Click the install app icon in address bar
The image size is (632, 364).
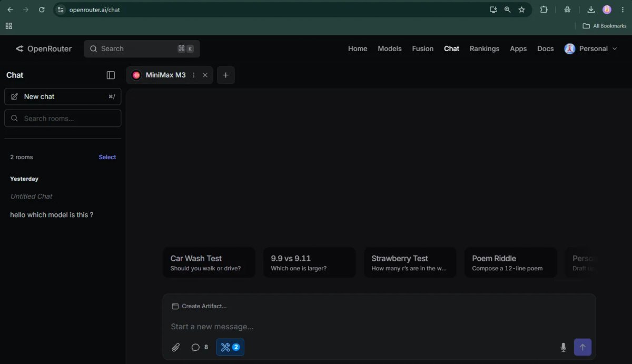click(493, 9)
